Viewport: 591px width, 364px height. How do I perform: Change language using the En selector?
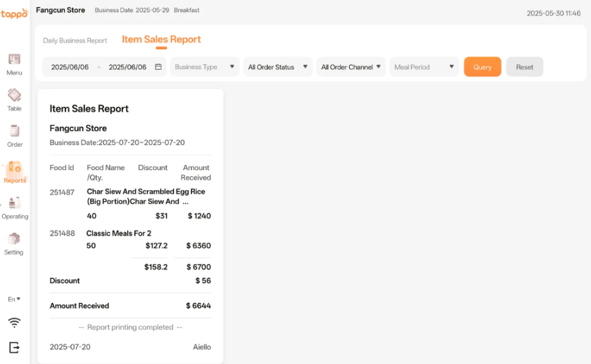(14, 299)
